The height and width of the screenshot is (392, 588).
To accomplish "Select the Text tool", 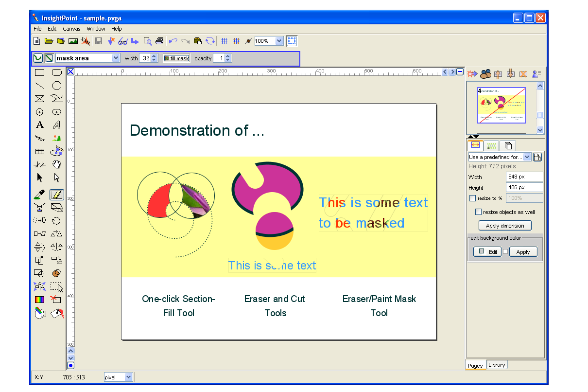I will pyautogui.click(x=39, y=125).
